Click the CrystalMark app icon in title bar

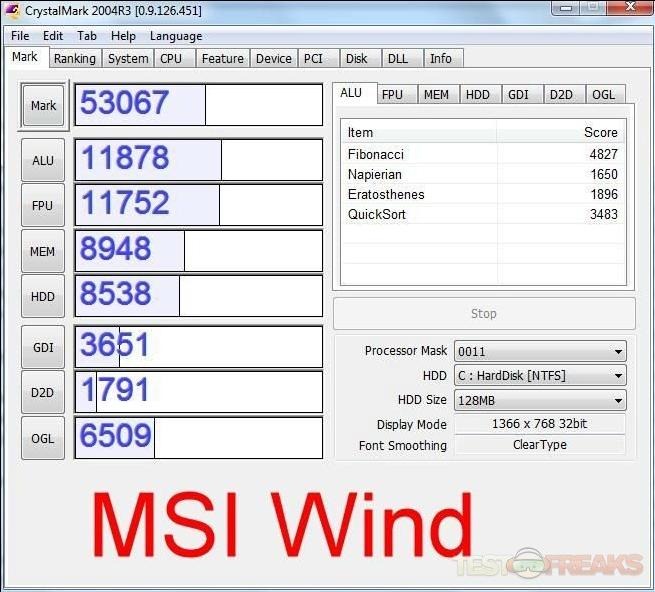[12, 11]
